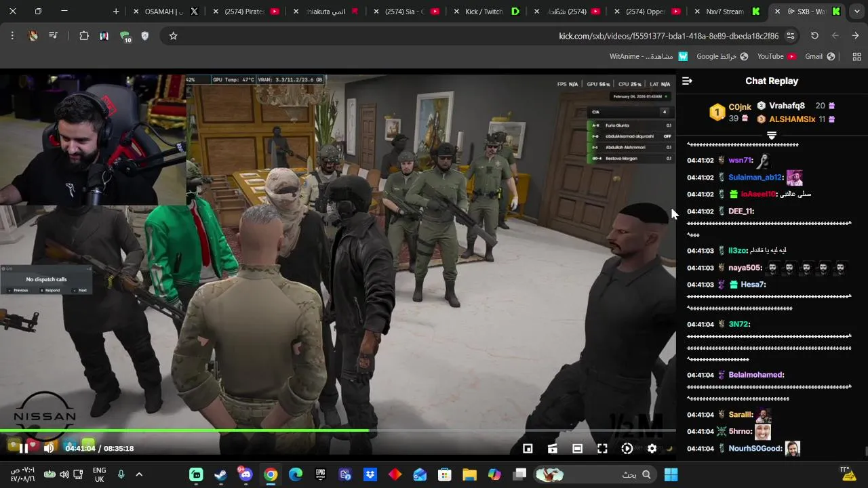This screenshot has width=868, height=488.
Task: Click 3N72 username in chat
Action: coord(738,324)
